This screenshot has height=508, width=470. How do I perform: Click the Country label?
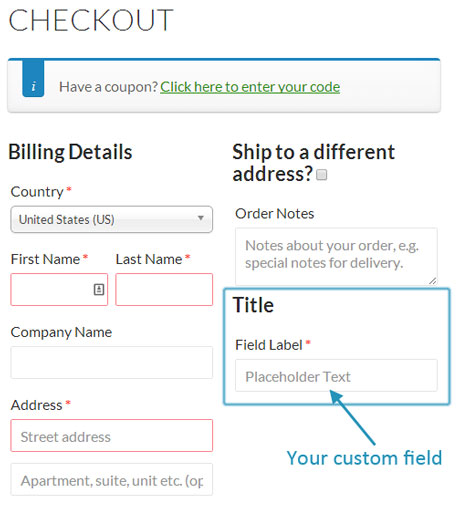pyautogui.click(x=37, y=192)
